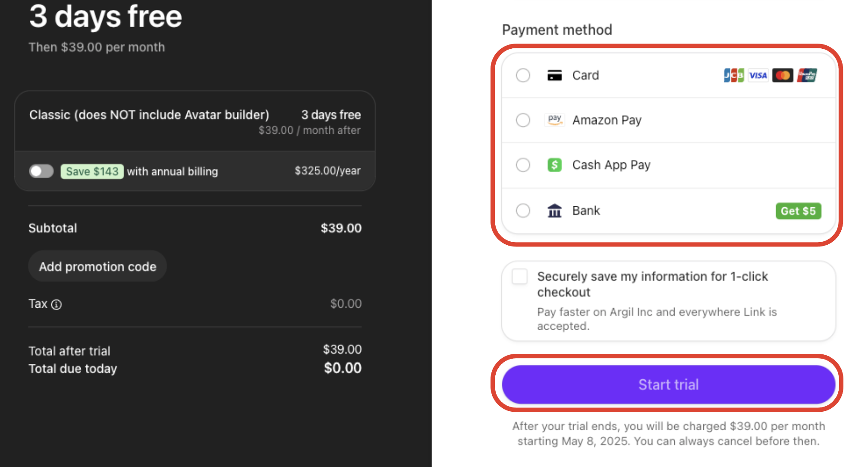The height and width of the screenshot is (467, 868).
Task: Click the Visa card brand logo
Action: (758, 76)
